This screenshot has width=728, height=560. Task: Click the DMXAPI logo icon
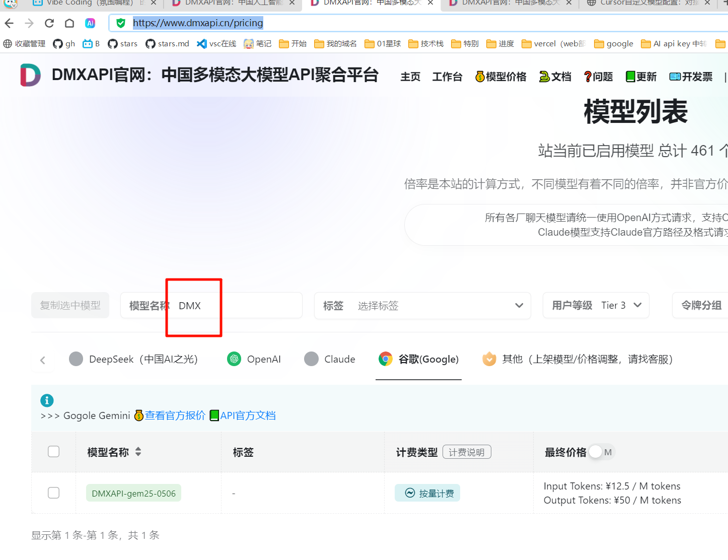click(30, 75)
